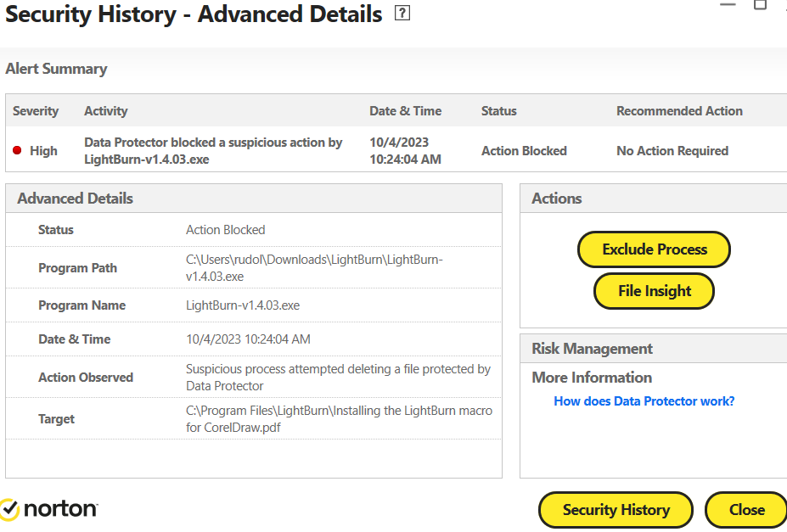This screenshot has width=787, height=532.
Task: Click the Status column header in Alert Summary
Action: tap(498, 111)
